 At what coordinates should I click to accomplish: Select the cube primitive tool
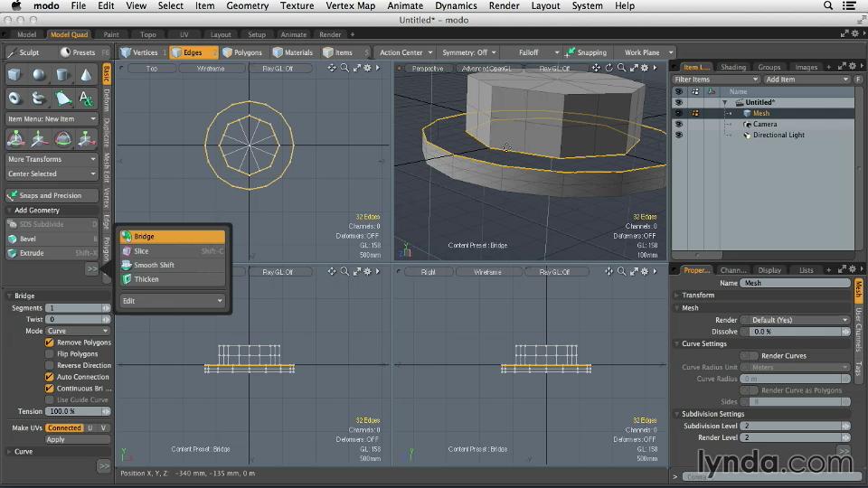(15, 75)
